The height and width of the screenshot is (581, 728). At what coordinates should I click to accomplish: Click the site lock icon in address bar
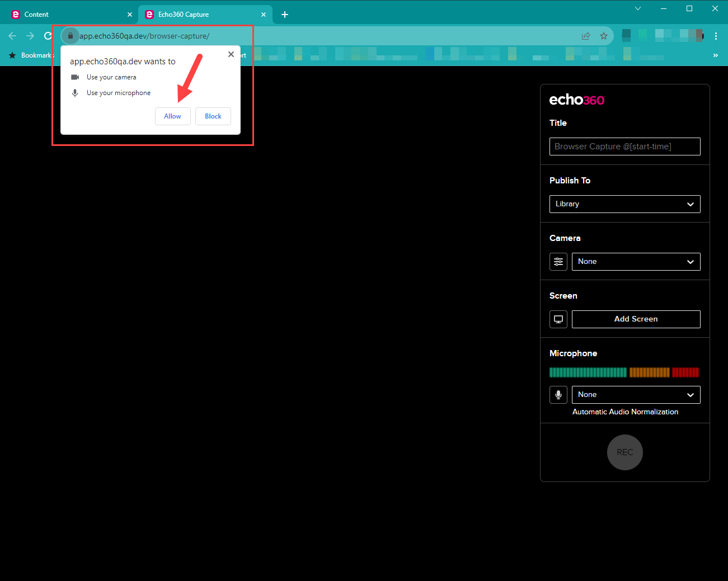tap(70, 36)
